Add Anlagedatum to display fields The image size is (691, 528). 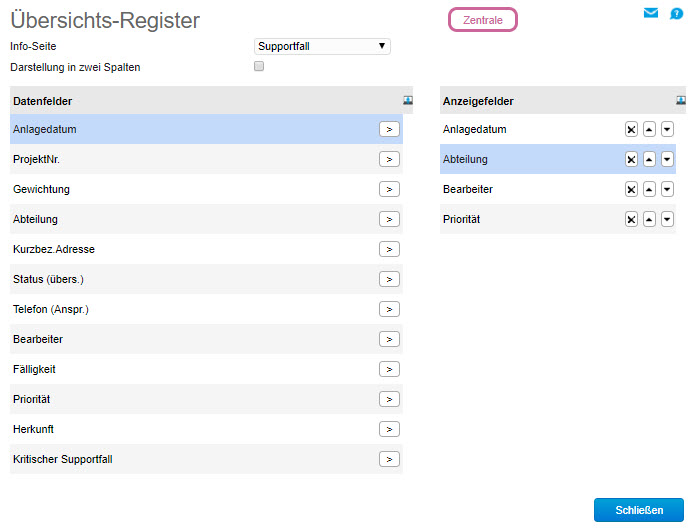point(389,129)
